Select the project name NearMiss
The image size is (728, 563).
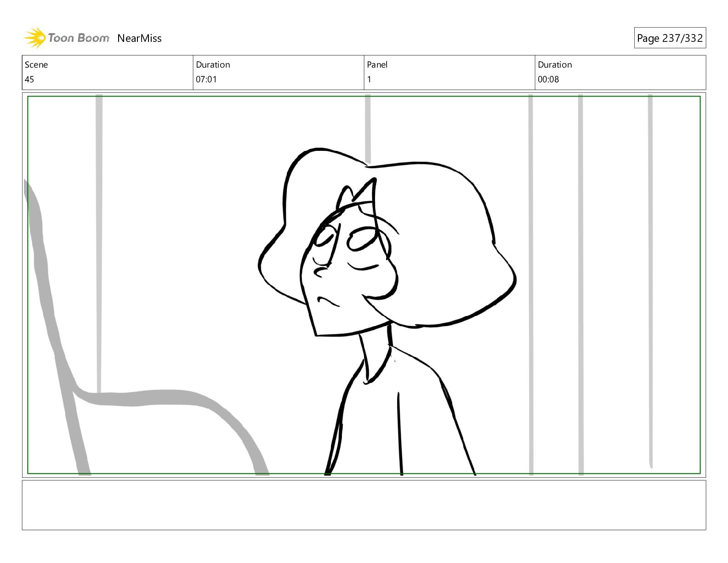(139, 38)
